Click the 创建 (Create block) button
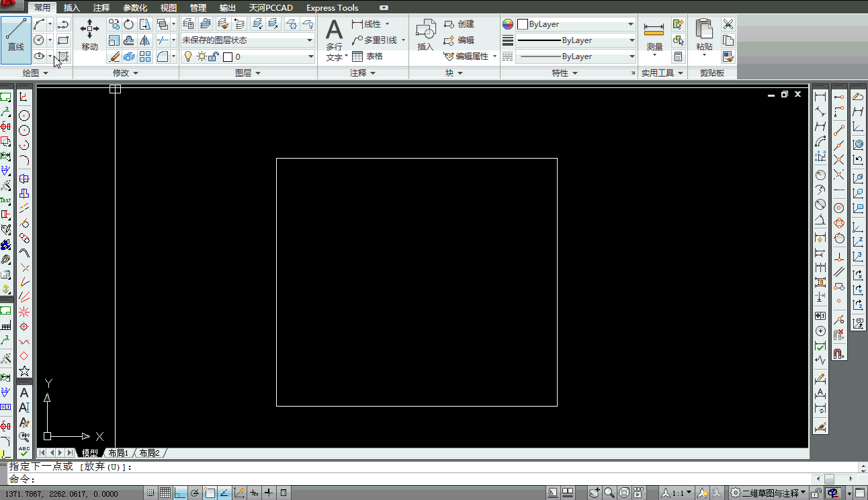 (460, 24)
